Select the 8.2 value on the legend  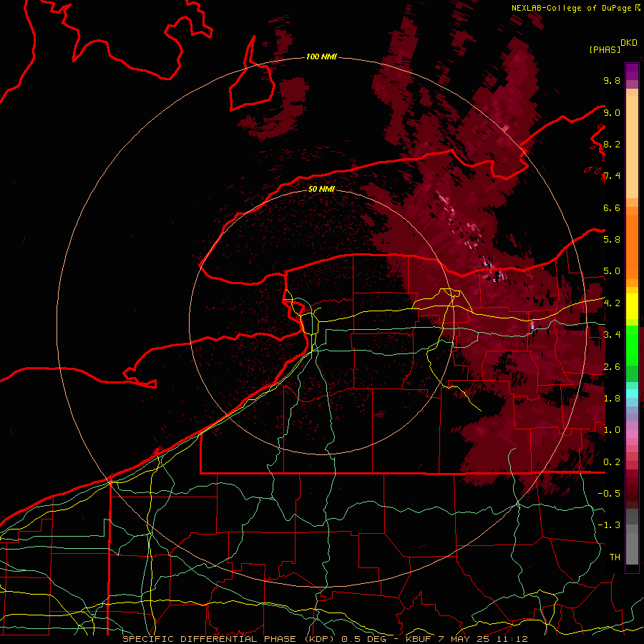(x=612, y=144)
